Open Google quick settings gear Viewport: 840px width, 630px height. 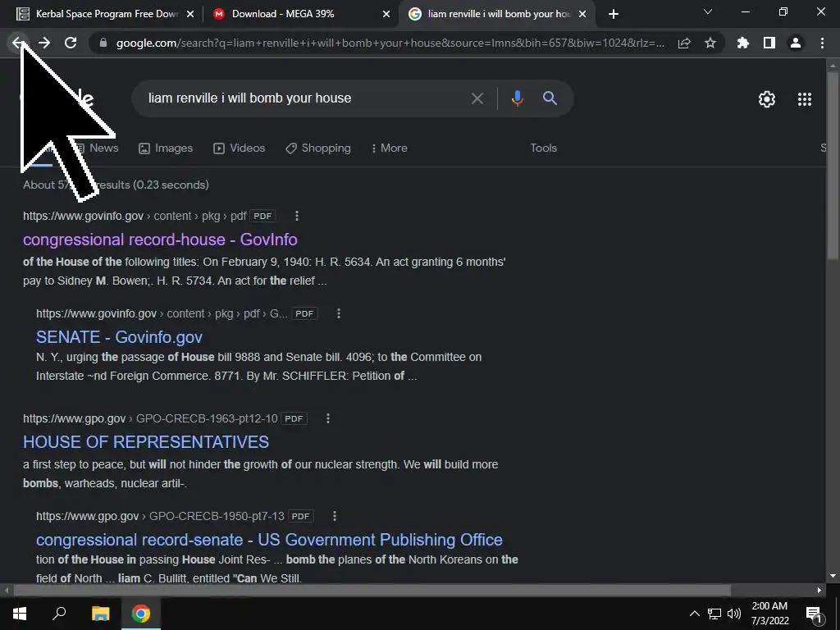click(767, 99)
